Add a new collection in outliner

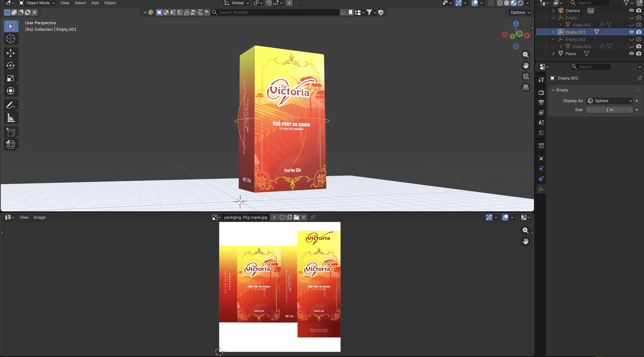click(x=640, y=3)
